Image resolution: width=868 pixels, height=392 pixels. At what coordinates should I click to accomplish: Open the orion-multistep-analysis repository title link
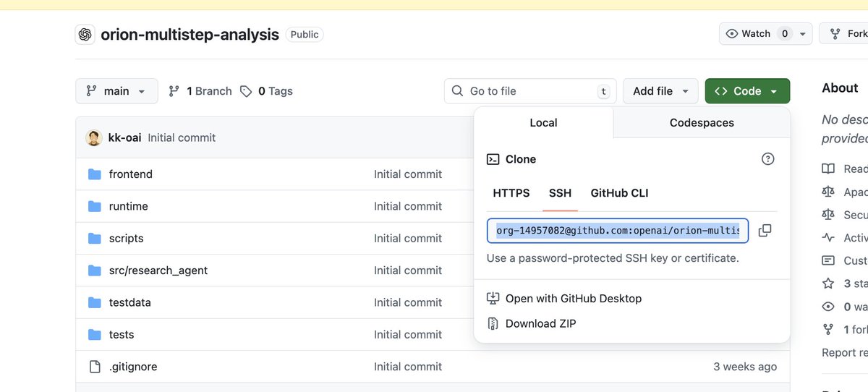(190, 34)
